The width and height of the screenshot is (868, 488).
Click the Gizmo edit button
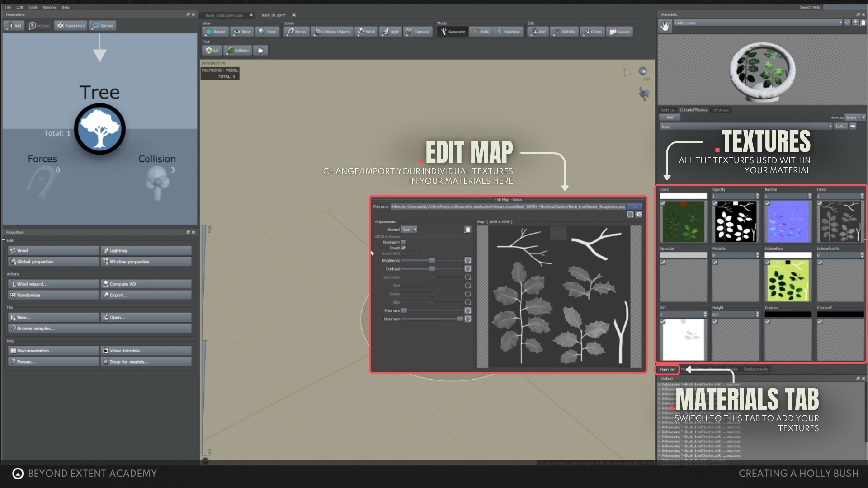[x=592, y=32]
